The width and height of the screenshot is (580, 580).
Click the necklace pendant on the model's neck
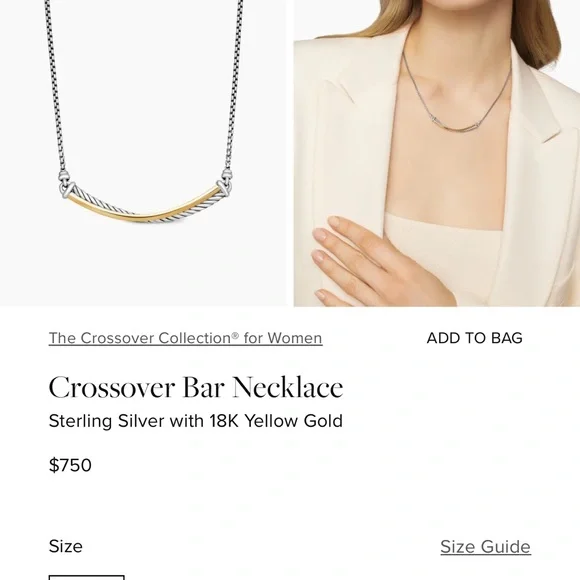456,124
